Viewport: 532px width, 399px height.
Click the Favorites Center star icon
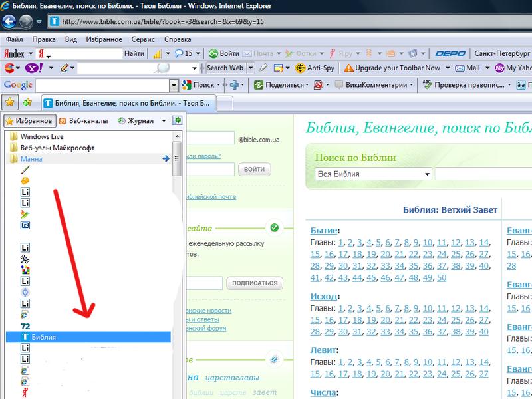tap(10, 102)
